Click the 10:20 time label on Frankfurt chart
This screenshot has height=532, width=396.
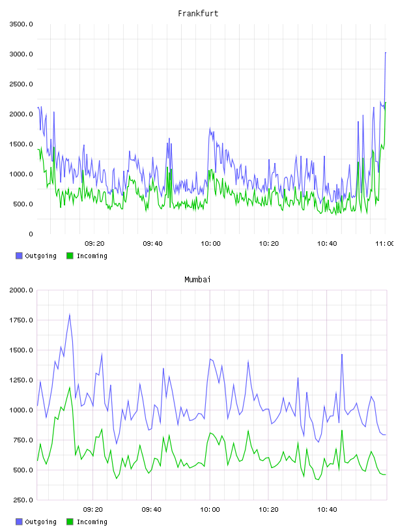269,244
